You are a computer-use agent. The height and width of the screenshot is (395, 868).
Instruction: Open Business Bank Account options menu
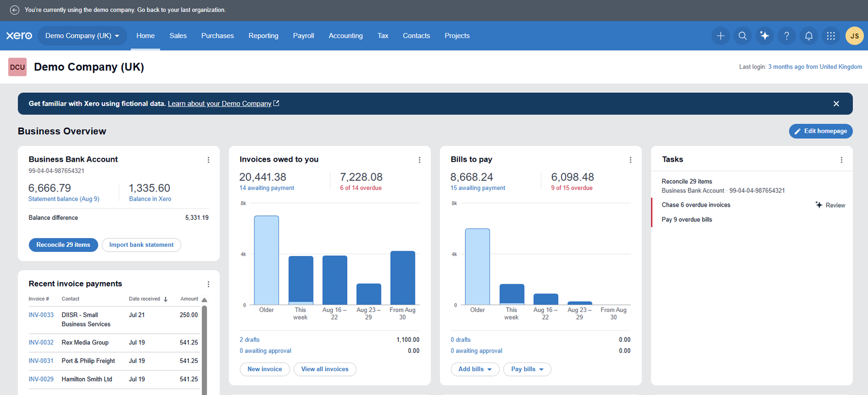tap(208, 160)
